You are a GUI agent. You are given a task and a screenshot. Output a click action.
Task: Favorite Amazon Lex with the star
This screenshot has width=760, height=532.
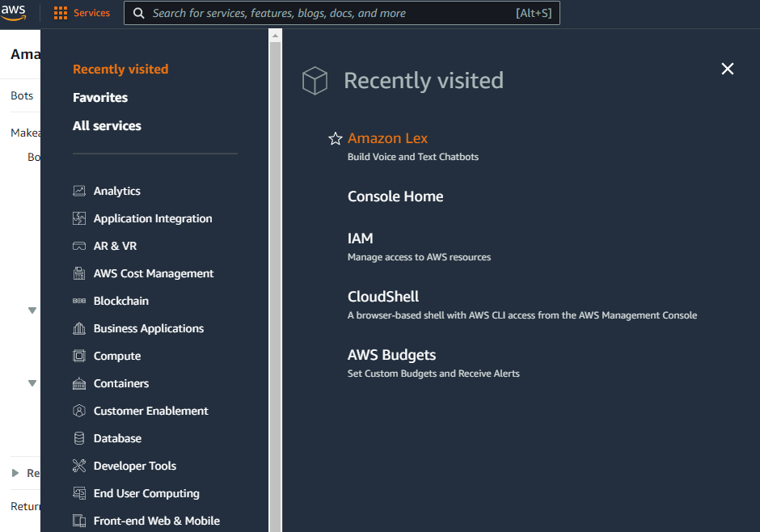click(336, 139)
